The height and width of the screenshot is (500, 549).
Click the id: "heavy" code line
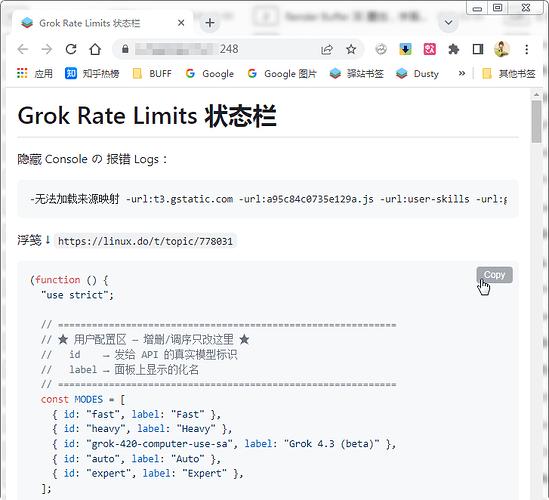click(142, 429)
